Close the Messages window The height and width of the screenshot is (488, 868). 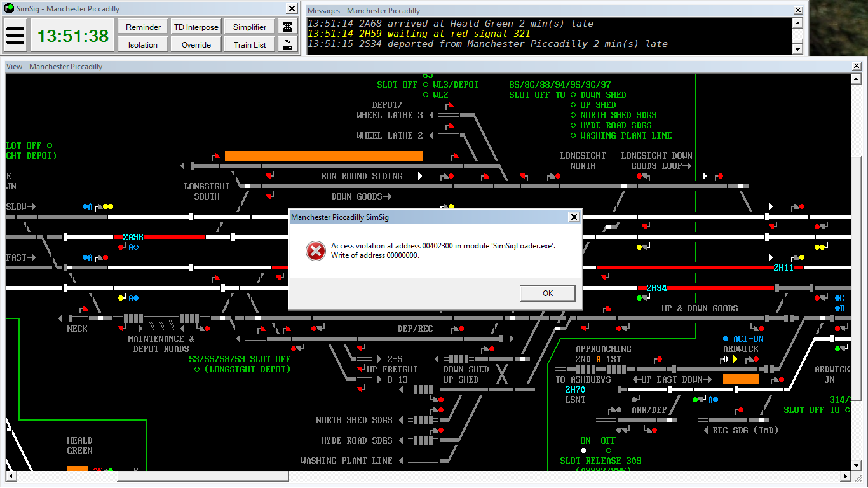[x=798, y=10]
